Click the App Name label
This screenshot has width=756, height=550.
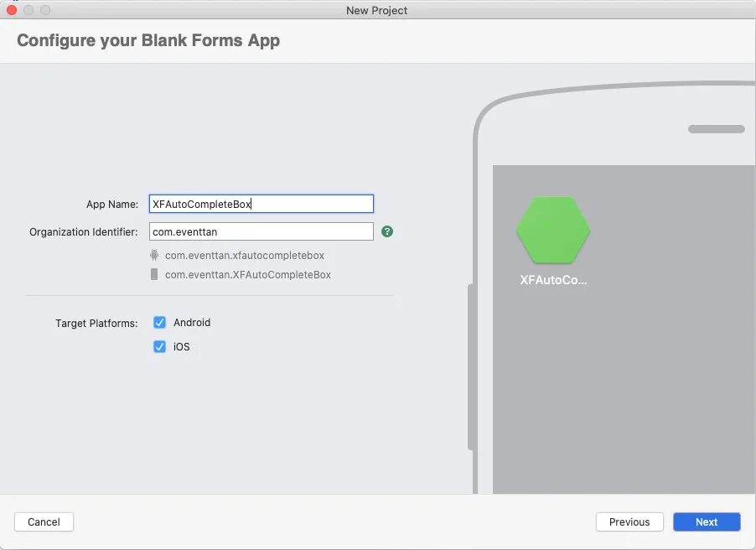(111, 204)
